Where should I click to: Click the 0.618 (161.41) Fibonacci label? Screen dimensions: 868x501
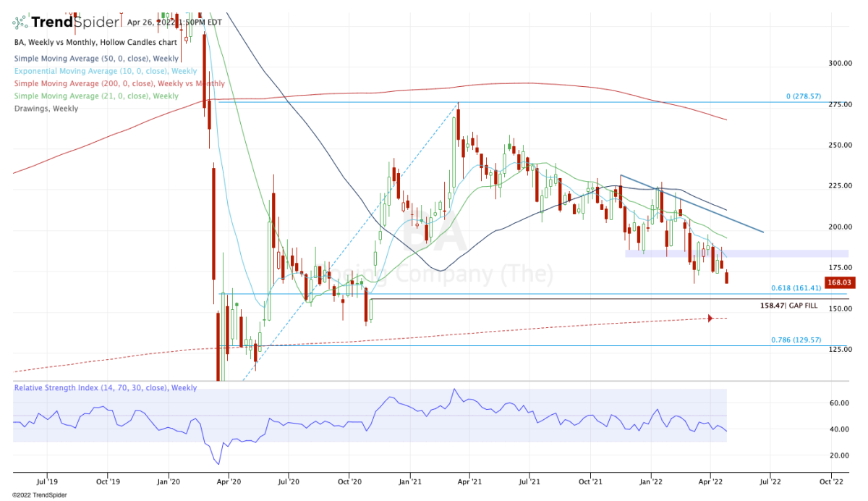coord(796,288)
